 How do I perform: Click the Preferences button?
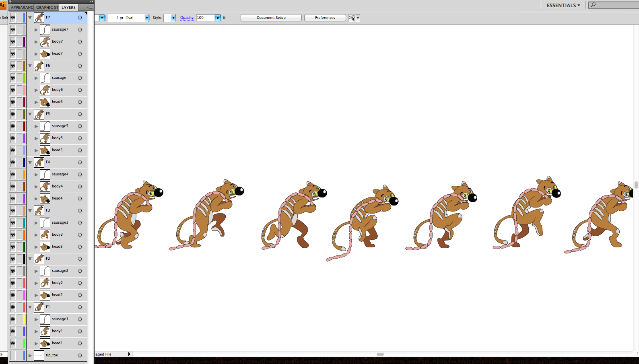325,18
